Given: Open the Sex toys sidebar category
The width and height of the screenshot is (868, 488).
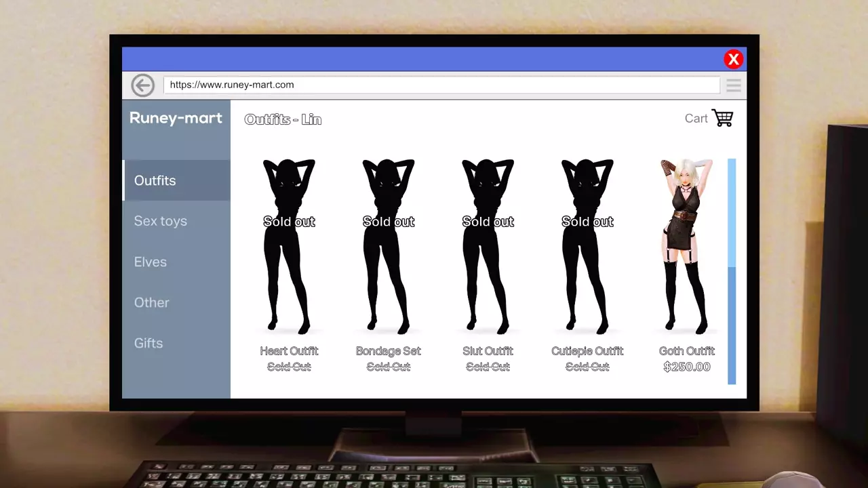Looking at the screenshot, I should click(161, 221).
